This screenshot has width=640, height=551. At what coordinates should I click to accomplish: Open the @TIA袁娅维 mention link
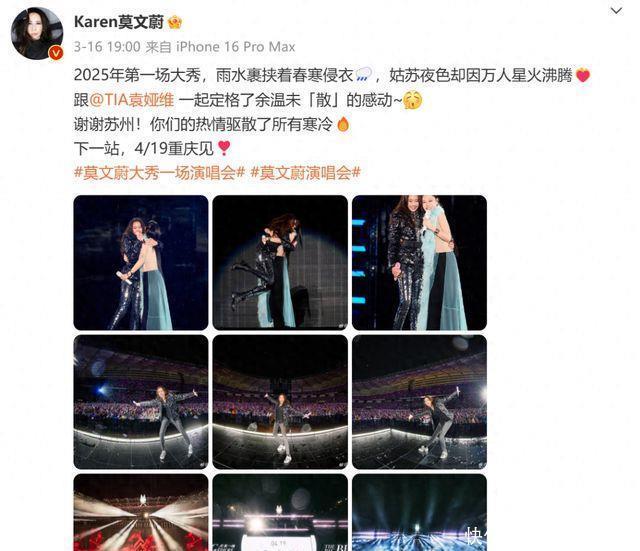point(131,100)
